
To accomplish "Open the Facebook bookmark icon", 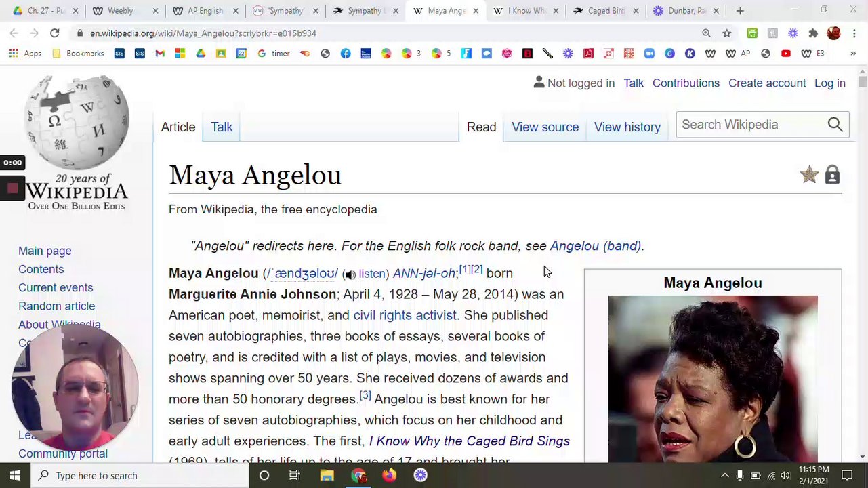I will click(346, 54).
